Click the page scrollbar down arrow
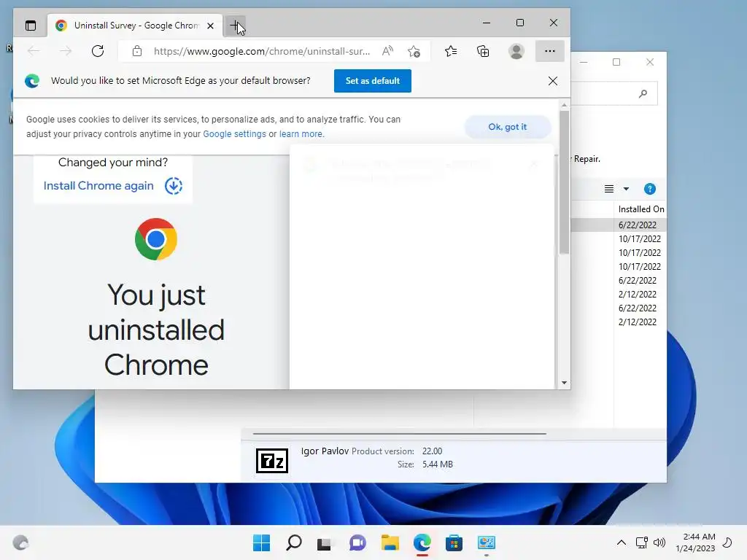This screenshot has width=747, height=560. coord(564,383)
